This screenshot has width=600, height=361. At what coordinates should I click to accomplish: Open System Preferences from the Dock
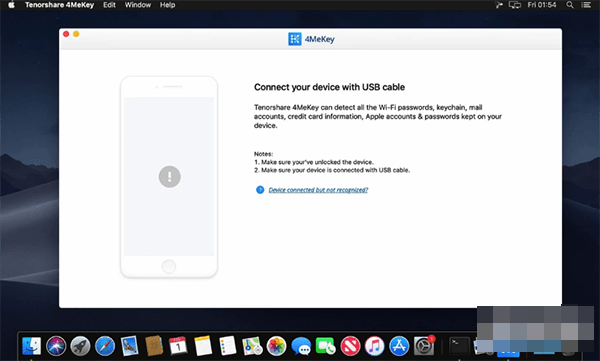click(x=424, y=346)
